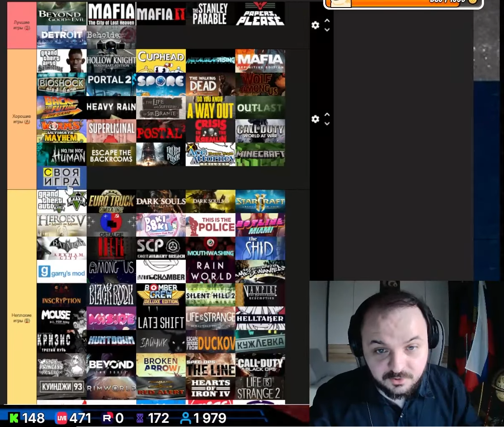Select the 'Лучшие игры (S)' tier label
This screenshot has width=504, height=427.
[22, 25]
